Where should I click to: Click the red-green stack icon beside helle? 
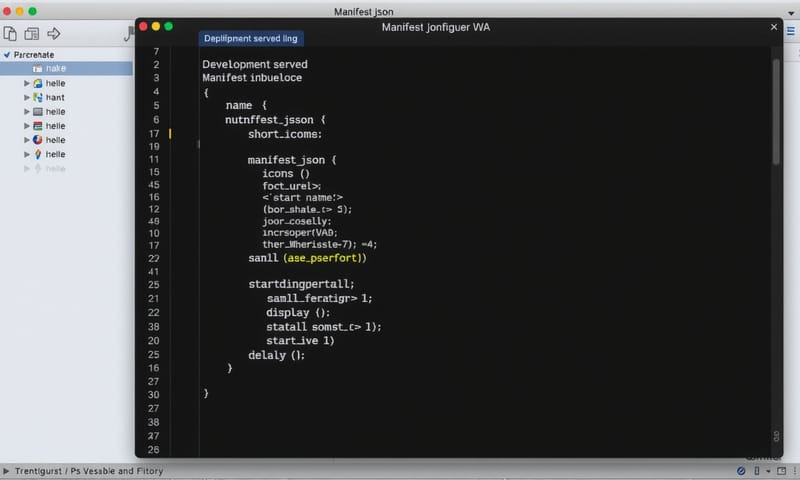coord(38,125)
